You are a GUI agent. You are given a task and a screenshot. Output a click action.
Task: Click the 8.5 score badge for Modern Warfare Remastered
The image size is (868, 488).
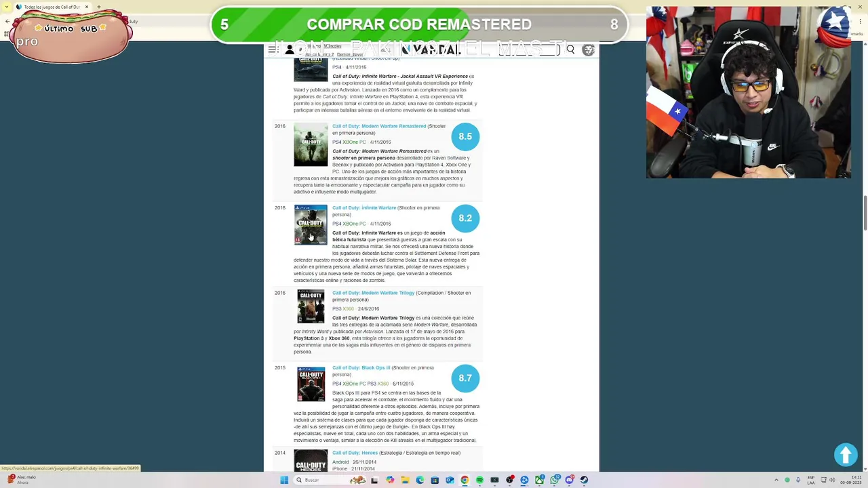(x=465, y=137)
